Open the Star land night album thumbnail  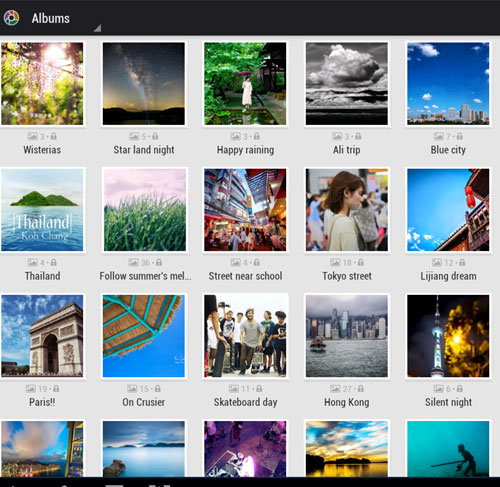(144, 84)
